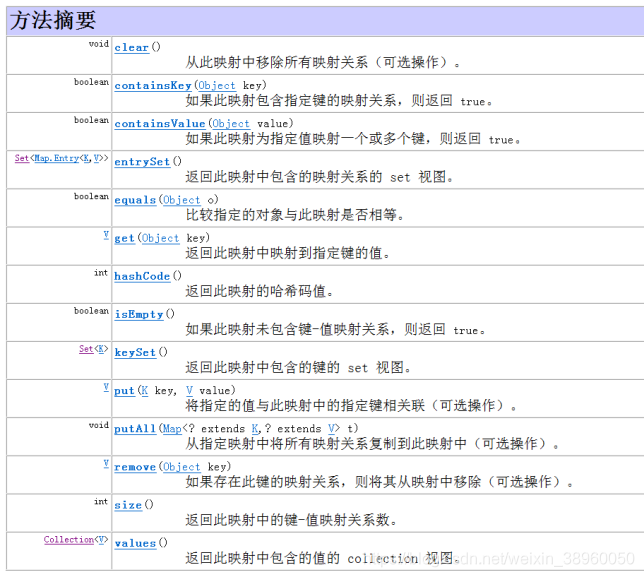Click the Collection return type link

coord(69,540)
